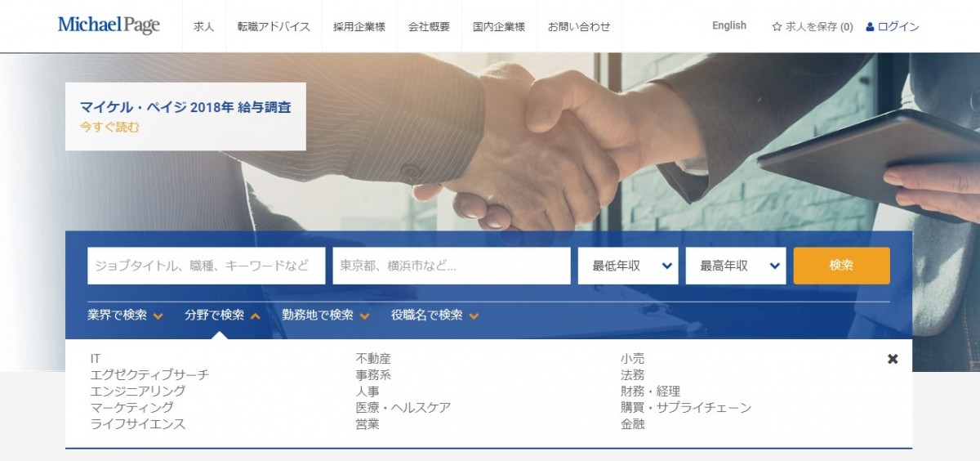Select the エグゼクティブサーチ category
Viewport: 980px width, 461px height.
point(149,375)
